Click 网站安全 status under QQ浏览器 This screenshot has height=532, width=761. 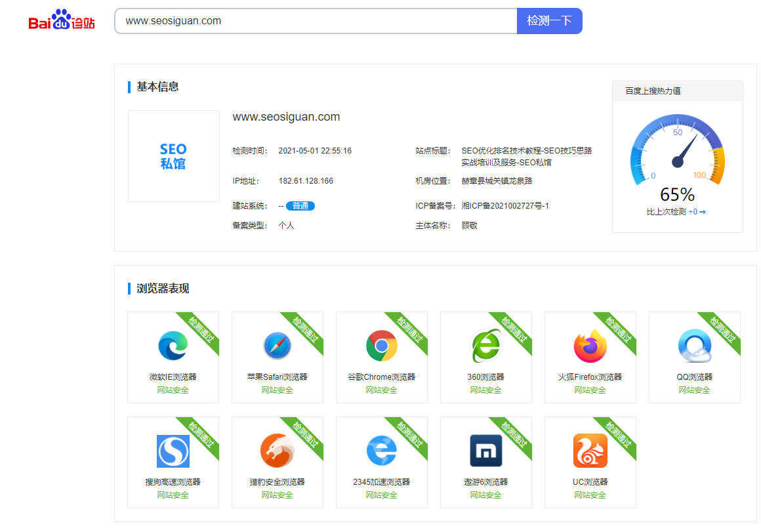click(x=695, y=390)
